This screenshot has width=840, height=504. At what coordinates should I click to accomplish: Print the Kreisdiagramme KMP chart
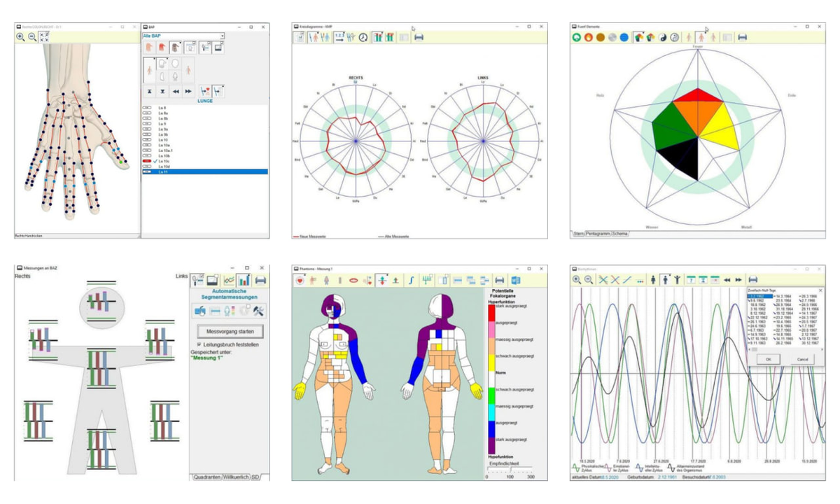coord(419,37)
